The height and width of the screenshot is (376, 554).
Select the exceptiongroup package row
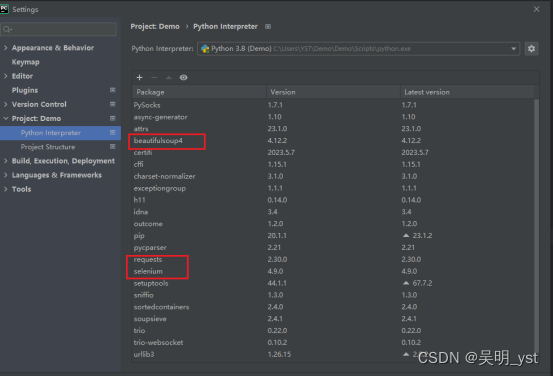[333, 188]
